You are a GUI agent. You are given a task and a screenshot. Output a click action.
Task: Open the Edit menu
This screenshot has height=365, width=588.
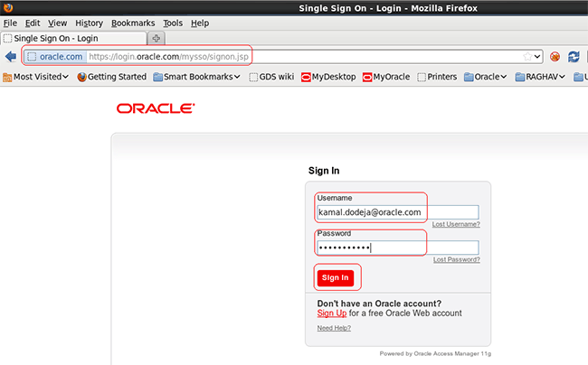point(33,23)
